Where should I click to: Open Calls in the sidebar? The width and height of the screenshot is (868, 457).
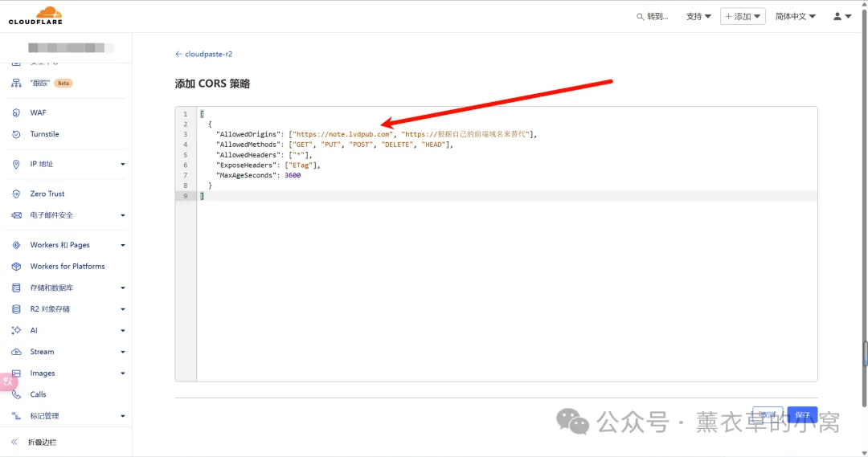[x=39, y=394]
